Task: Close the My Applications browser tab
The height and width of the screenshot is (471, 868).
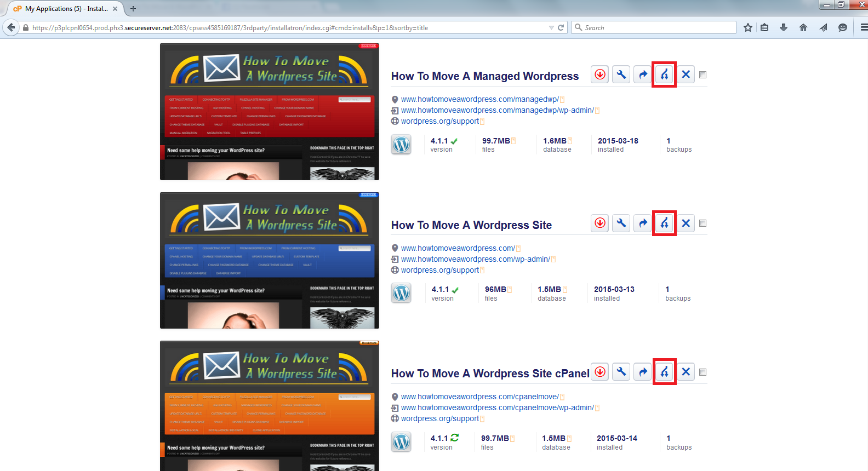Action: coord(115,9)
